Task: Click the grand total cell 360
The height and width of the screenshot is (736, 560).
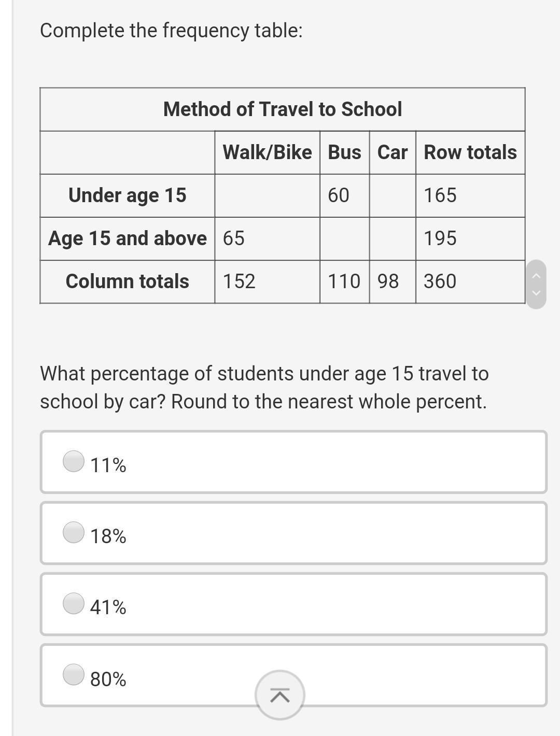Action: 470,281
